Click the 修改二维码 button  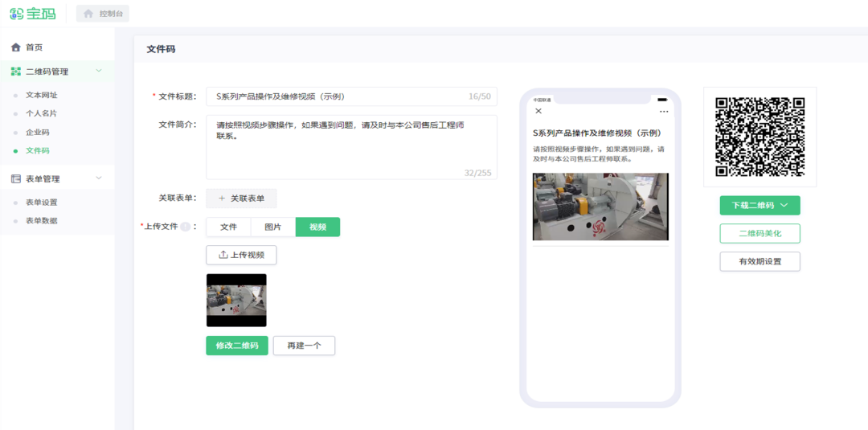click(236, 346)
